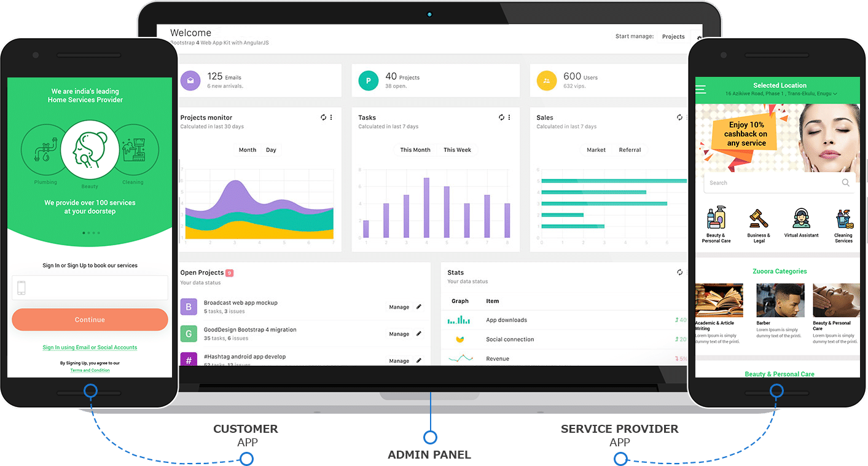Manage GoodDesign Bootstrap 4 migration project
Viewport: 868px width, 466px height.
pos(399,334)
